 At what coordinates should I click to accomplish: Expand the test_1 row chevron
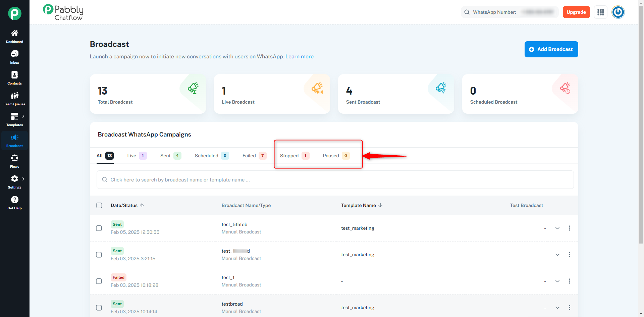pos(557,281)
